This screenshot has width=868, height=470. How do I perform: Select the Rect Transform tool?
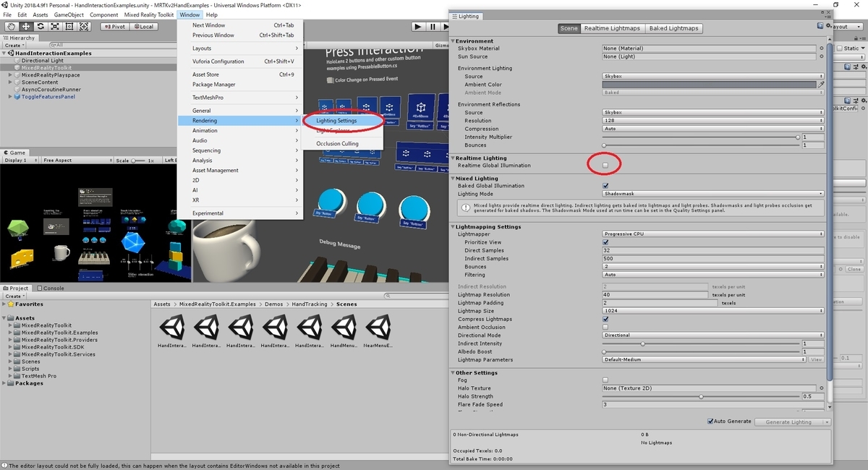[69, 27]
